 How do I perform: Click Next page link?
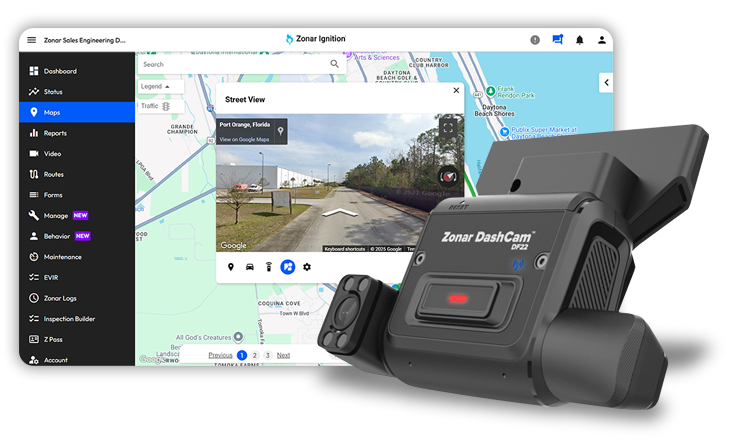283,355
